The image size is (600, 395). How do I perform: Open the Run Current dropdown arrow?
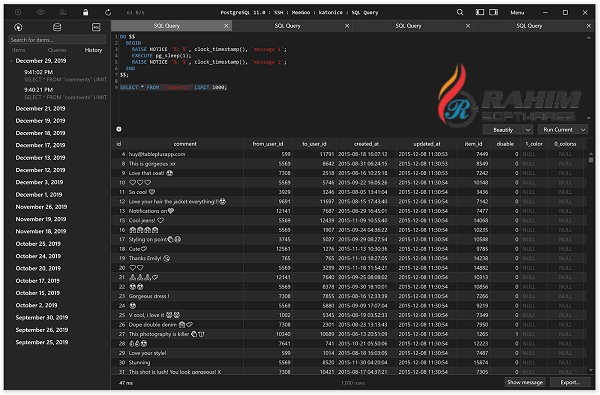583,130
